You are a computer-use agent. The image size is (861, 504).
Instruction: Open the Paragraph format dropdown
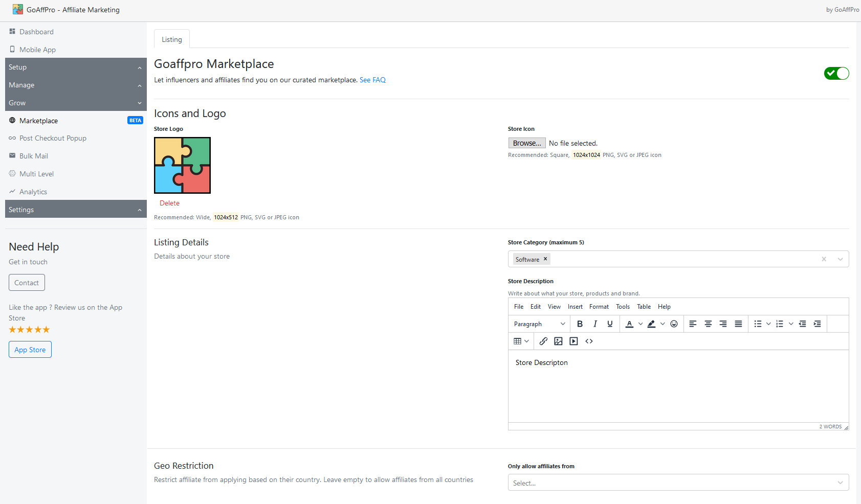click(x=539, y=324)
